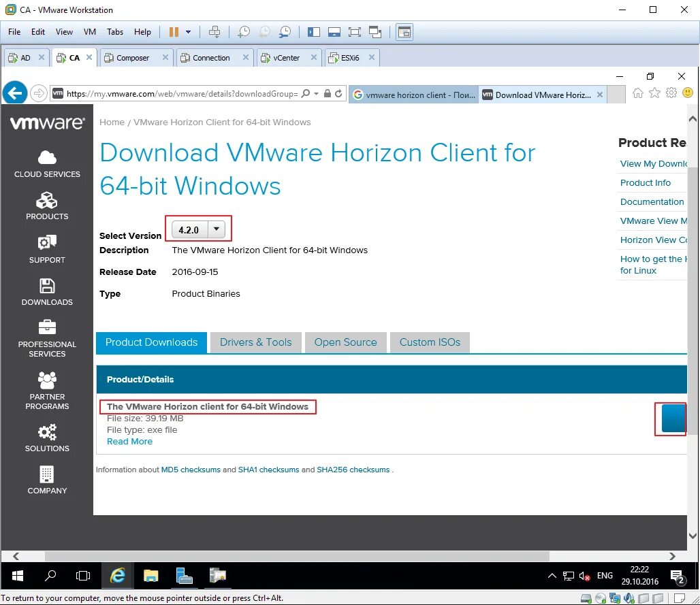This screenshot has width=700, height=605.
Task: Open the SHA256 checksums link
Action: [x=353, y=469]
